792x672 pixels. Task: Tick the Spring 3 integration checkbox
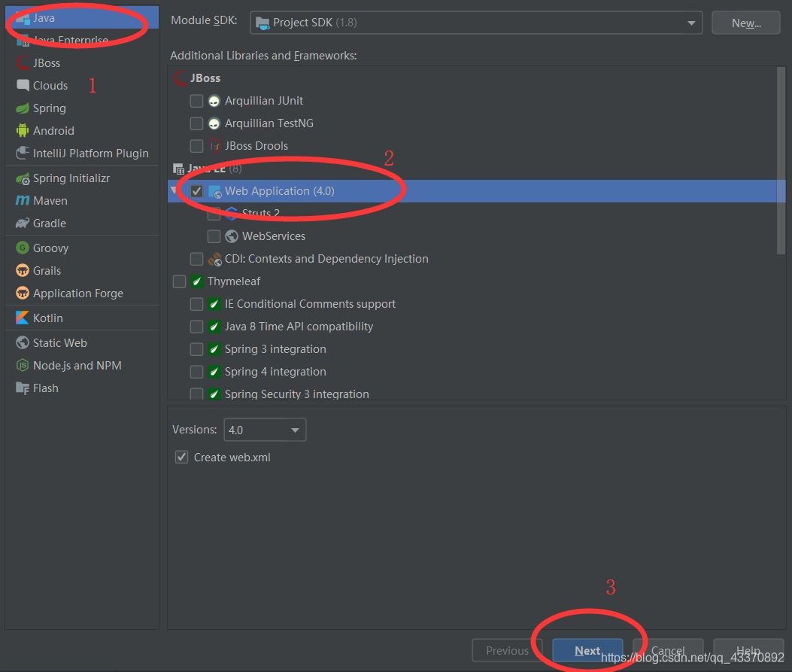196,348
